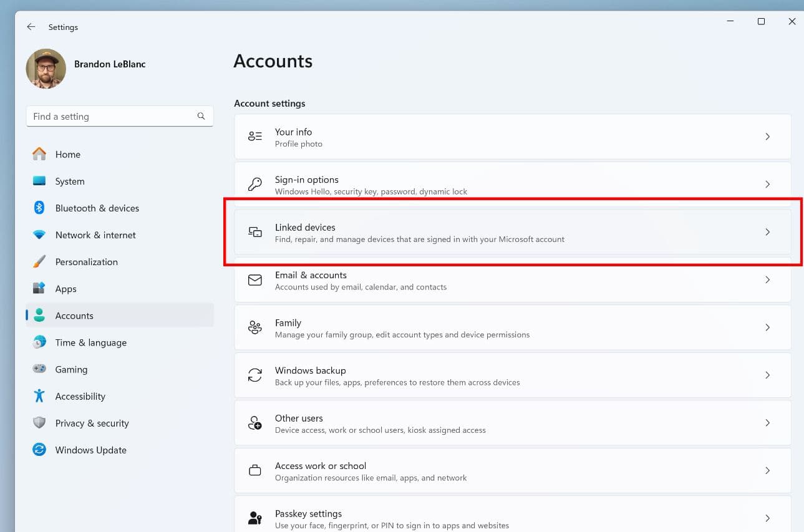The image size is (804, 532).
Task: Select Privacy & security label
Action: (92, 423)
